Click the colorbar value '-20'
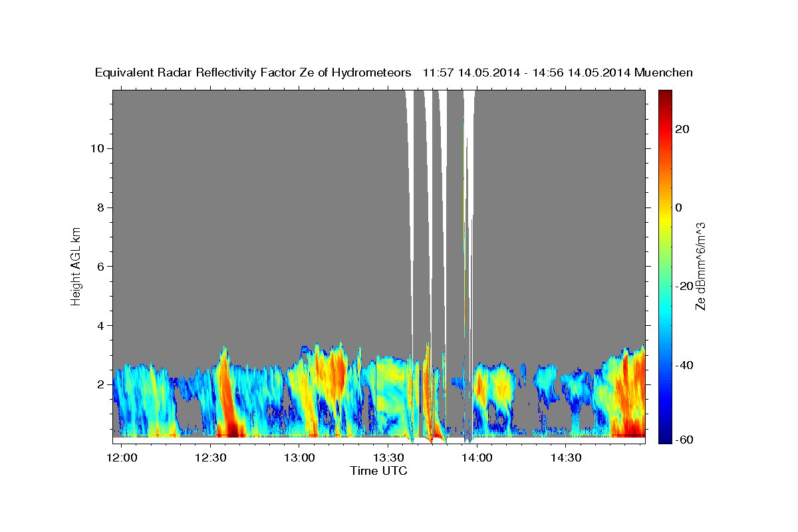The image size is (798, 532). point(684,286)
